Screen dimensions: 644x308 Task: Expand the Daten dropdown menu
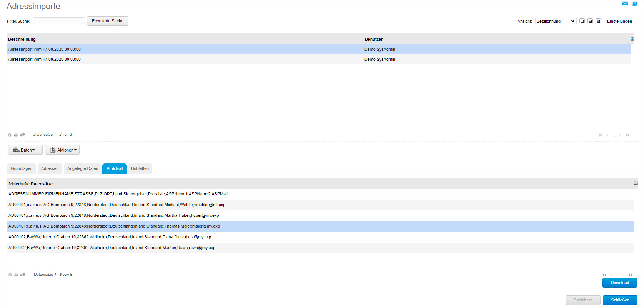coord(25,150)
